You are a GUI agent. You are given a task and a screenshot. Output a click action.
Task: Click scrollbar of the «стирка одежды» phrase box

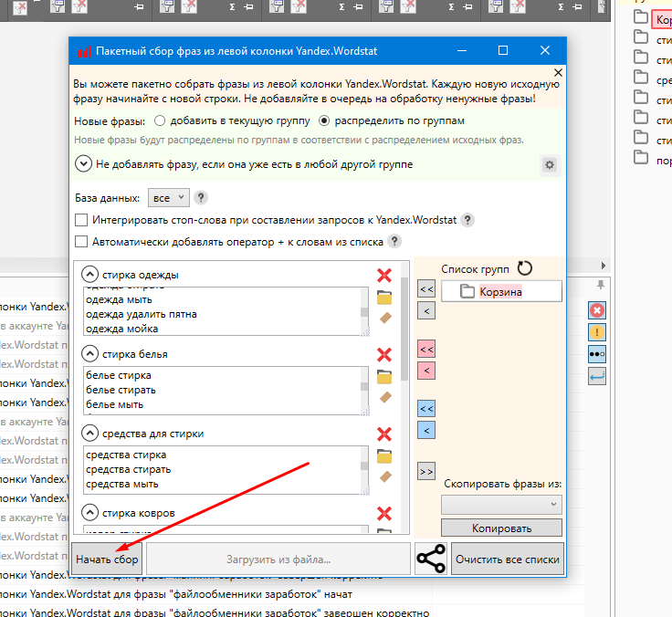[x=364, y=311]
